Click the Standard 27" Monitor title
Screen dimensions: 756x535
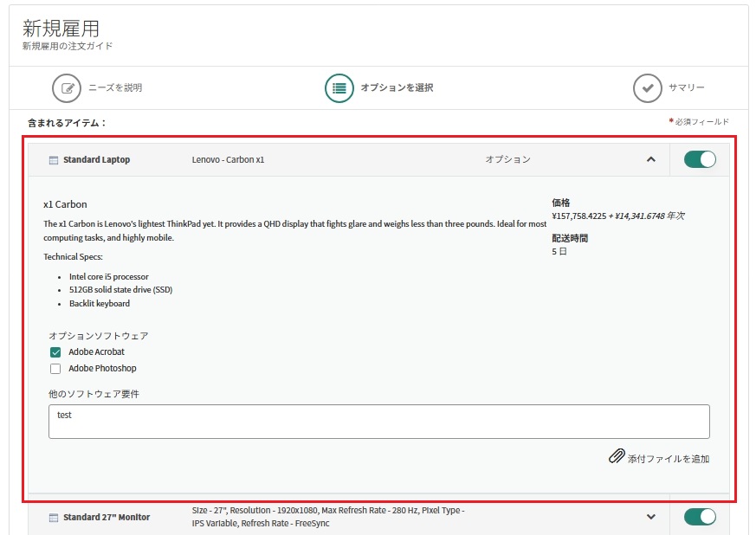107,517
